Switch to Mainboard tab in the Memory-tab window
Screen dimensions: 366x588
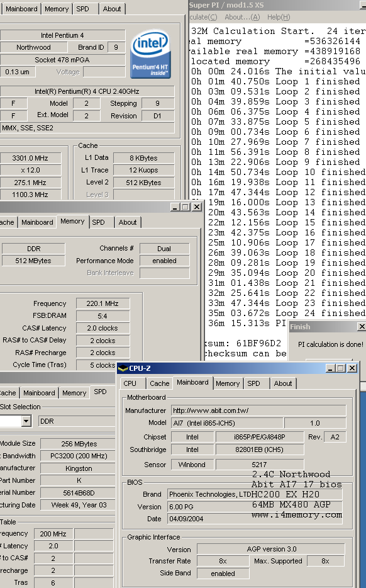click(37, 222)
